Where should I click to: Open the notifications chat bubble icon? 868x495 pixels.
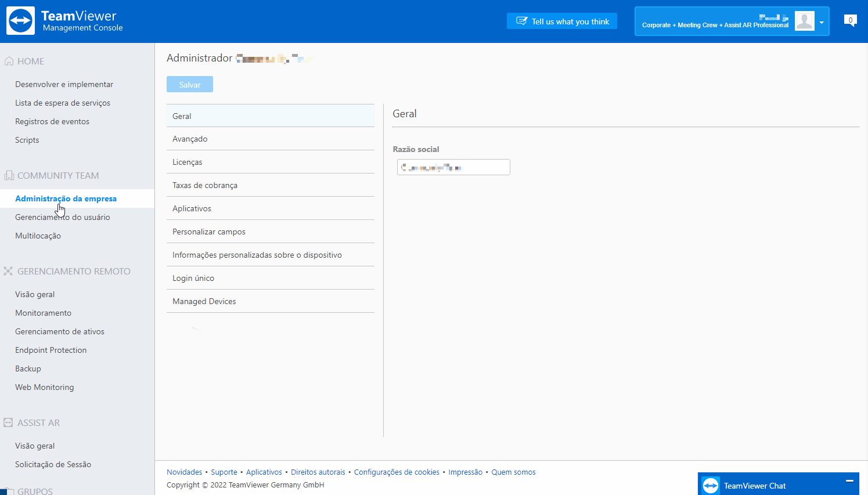click(851, 21)
